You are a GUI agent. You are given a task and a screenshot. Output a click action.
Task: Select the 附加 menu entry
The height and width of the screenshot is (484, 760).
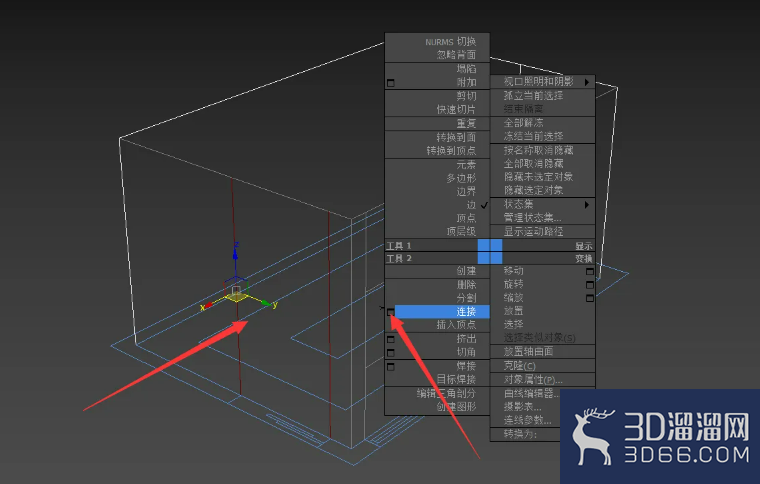466,82
